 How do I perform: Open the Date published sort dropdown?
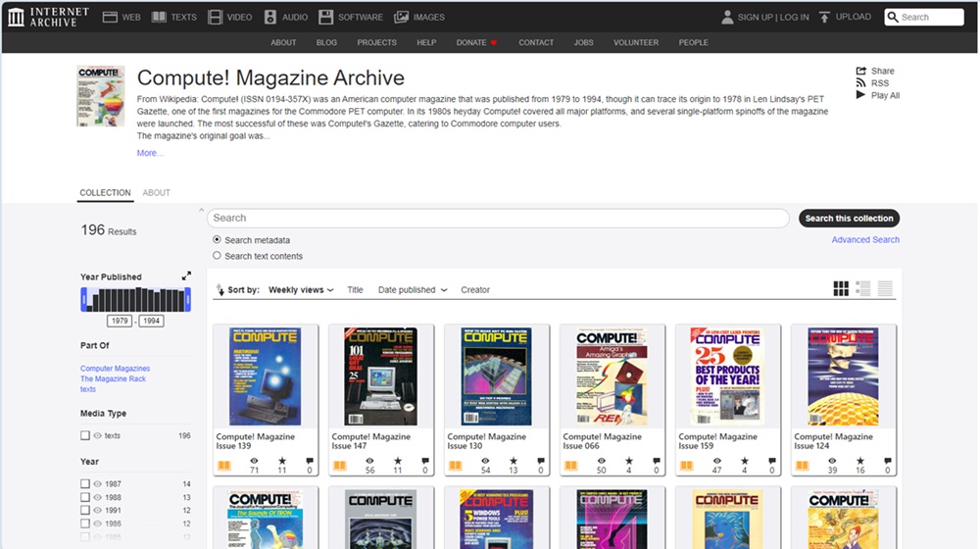tap(412, 290)
